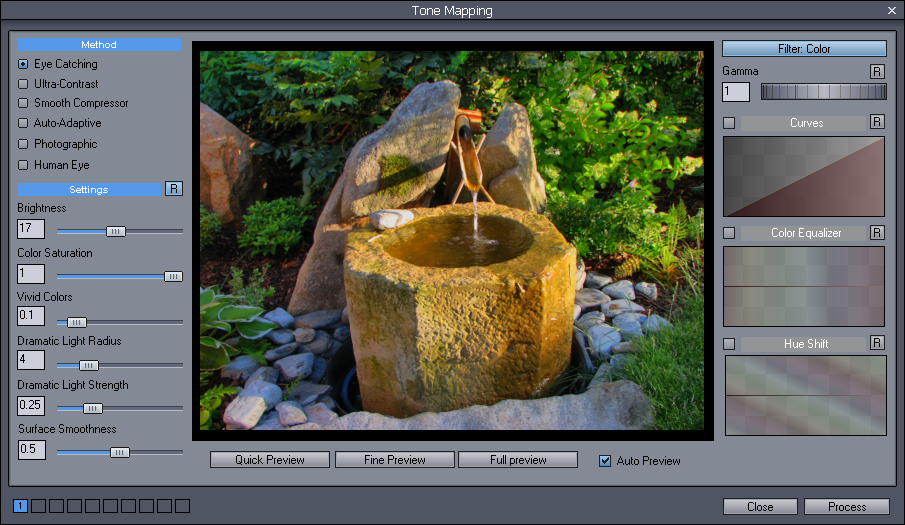Click the Color Equalizer graph area
905x525 pixels.
[x=804, y=286]
